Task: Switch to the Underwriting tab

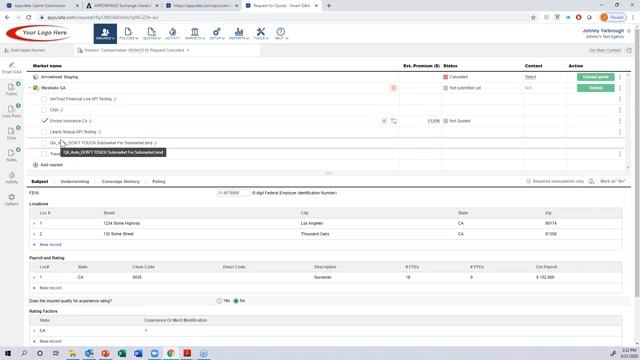Action: tap(75, 181)
